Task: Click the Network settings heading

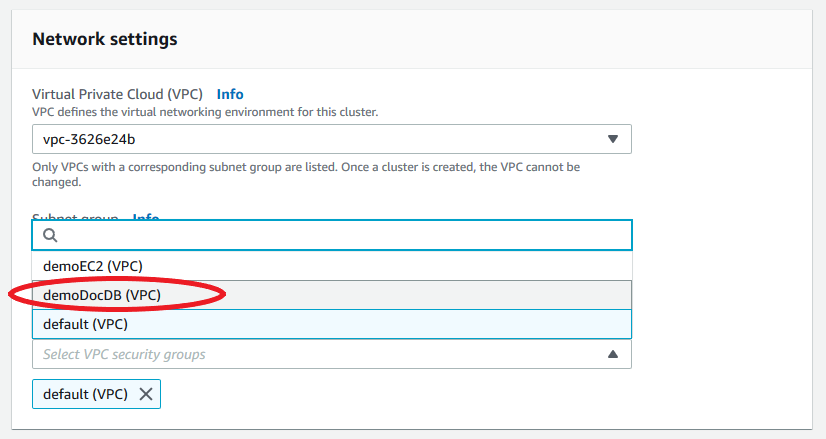Action: [x=105, y=39]
